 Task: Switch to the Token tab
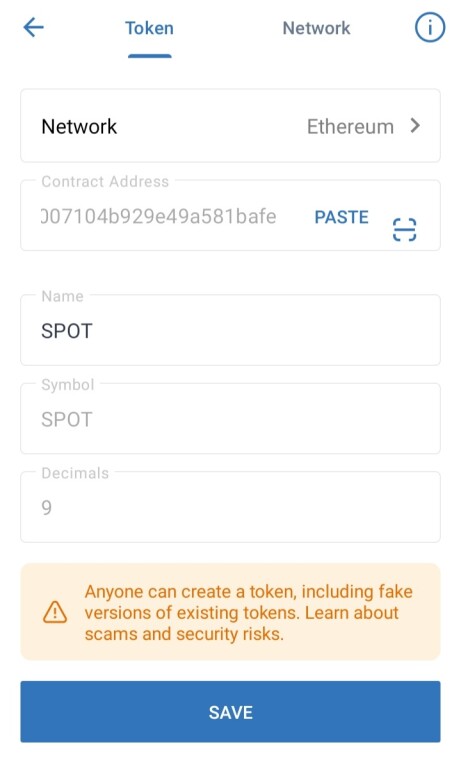tap(149, 28)
